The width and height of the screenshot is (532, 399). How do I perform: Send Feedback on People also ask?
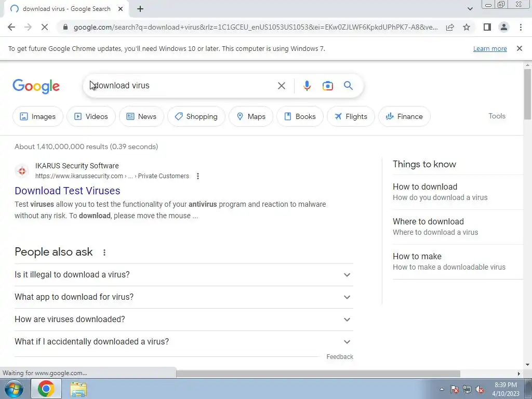click(340, 357)
